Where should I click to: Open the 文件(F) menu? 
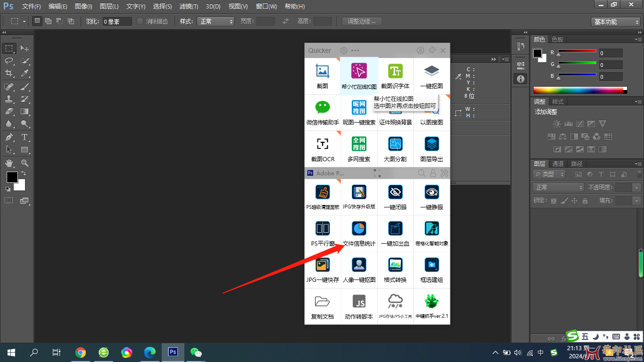pyautogui.click(x=31, y=7)
